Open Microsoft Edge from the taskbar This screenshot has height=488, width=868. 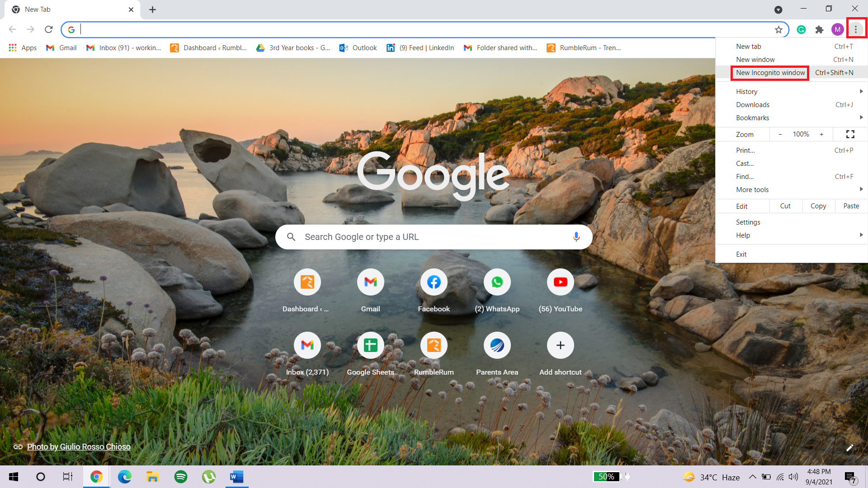coord(124,477)
